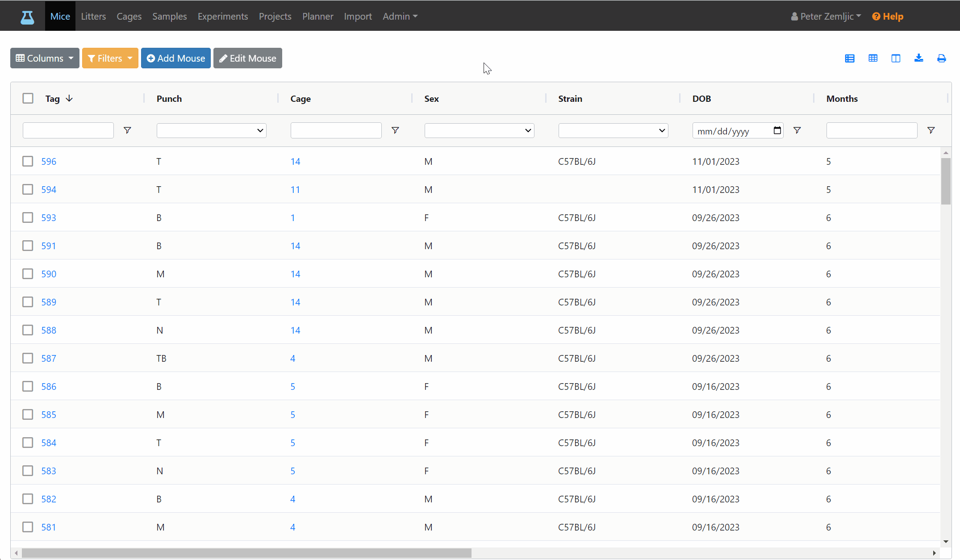Switch to grid table view icon
The width and height of the screenshot is (960, 560).
[x=873, y=58]
